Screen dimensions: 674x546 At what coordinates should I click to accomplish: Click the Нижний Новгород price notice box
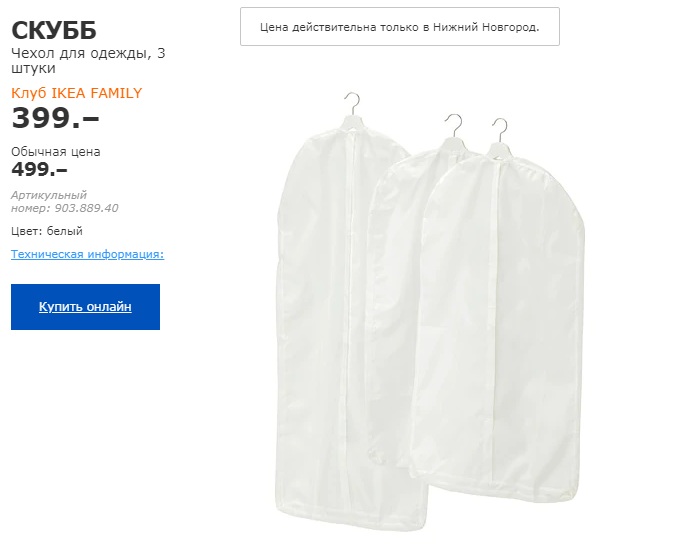[400, 27]
